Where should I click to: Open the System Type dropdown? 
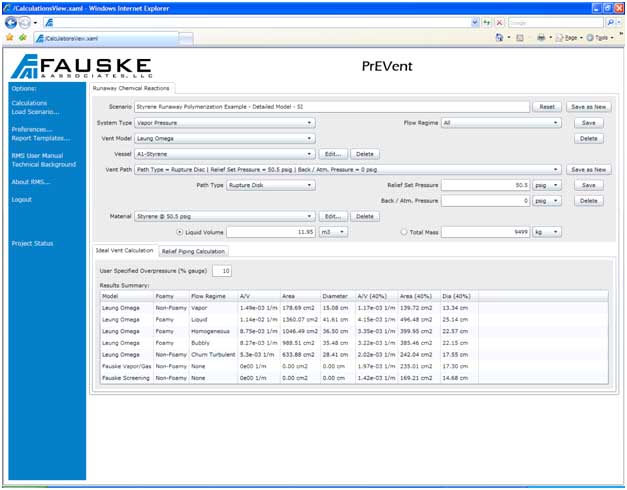click(x=225, y=123)
